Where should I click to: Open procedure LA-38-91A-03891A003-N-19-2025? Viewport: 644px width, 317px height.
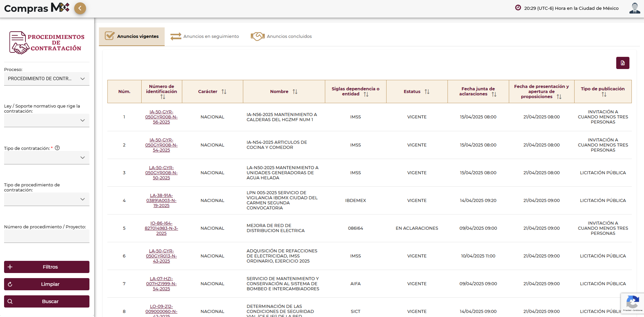click(x=161, y=201)
